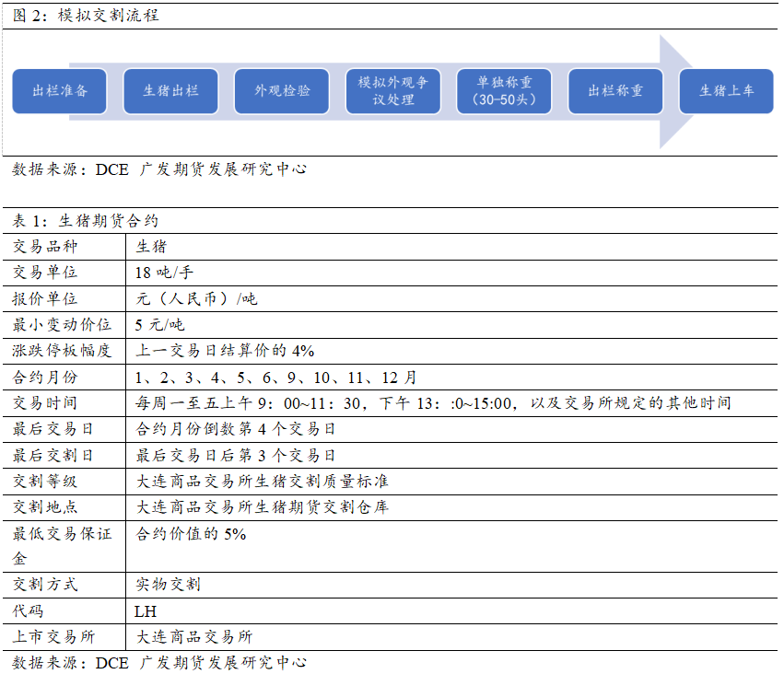Click the 生猪出栏 flow step box

[170, 91]
